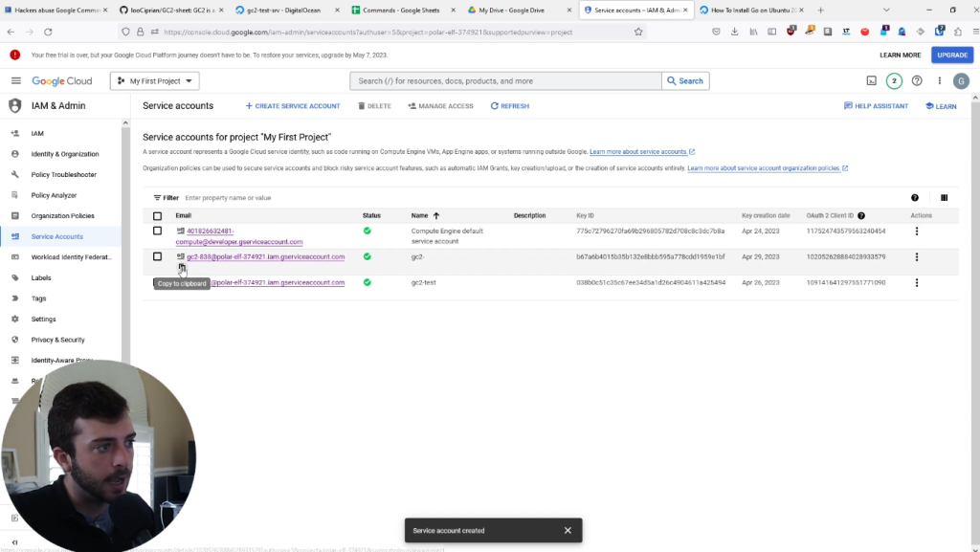Click Create Service Account button
980x552 pixels.
tap(293, 106)
